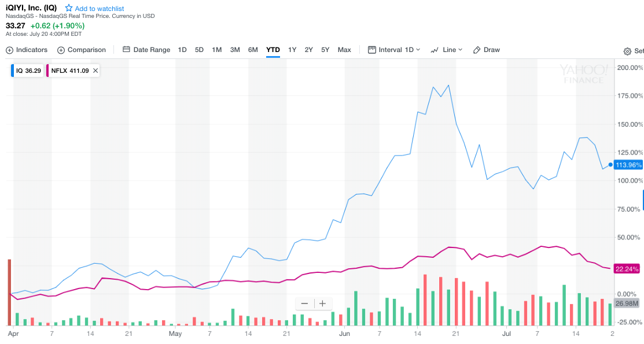Switch to the 1Y range
This screenshot has height=344, width=644.
coord(292,50)
